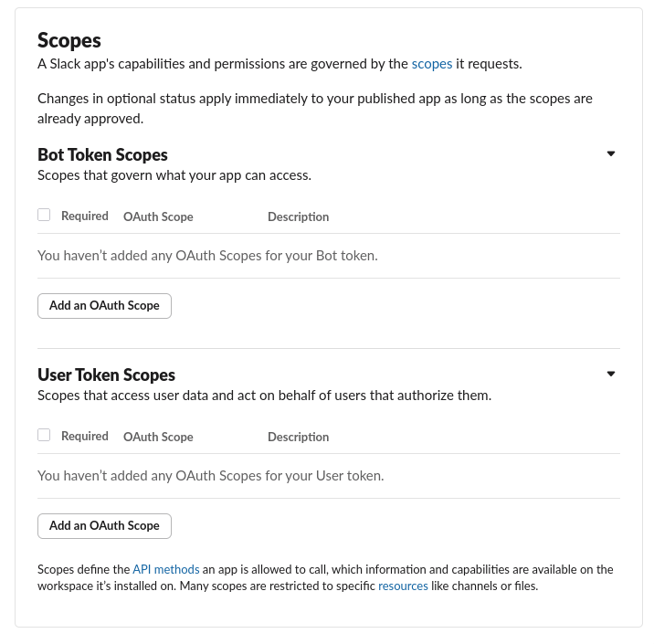Viewport: 654px width, 644px height.
Task: Tick the Required checkbox under User Token Scopes
Action: [x=44, y=435]
